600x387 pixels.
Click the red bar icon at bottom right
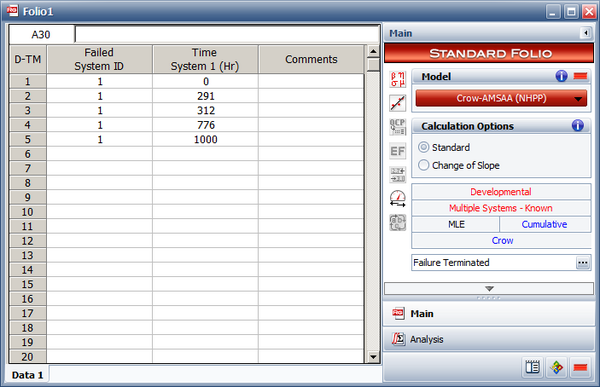(580, 367)
